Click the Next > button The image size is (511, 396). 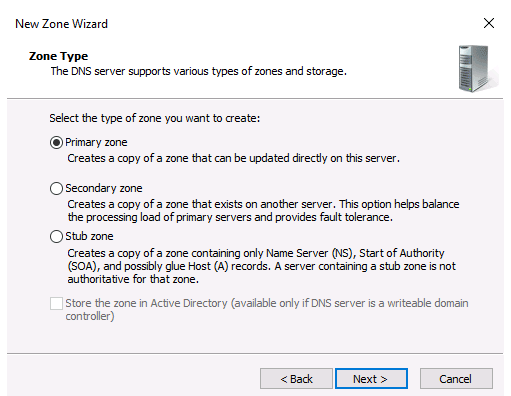[371, 379]
